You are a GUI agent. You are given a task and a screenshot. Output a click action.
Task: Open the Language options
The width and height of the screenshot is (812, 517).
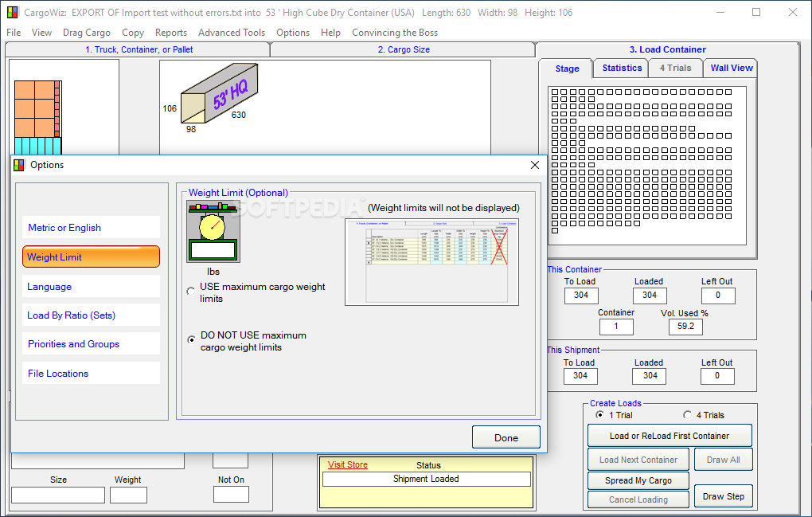point(91,287)
